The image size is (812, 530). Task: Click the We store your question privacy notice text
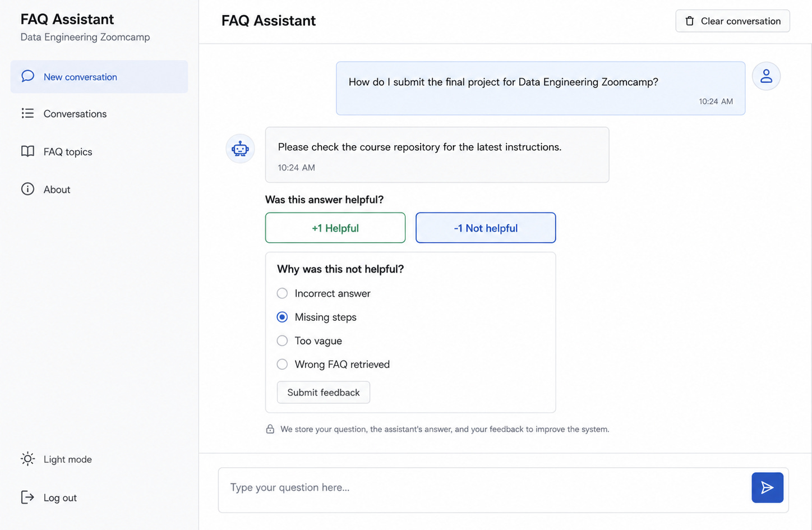(445, 429)
